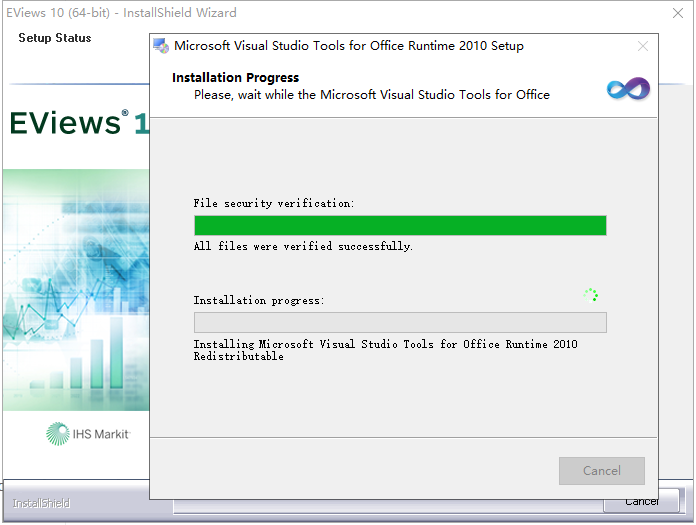The width and height of the screenshot is (696, 525).
Task: Click the EViews chart artwork image
Action: pos(76,290)
